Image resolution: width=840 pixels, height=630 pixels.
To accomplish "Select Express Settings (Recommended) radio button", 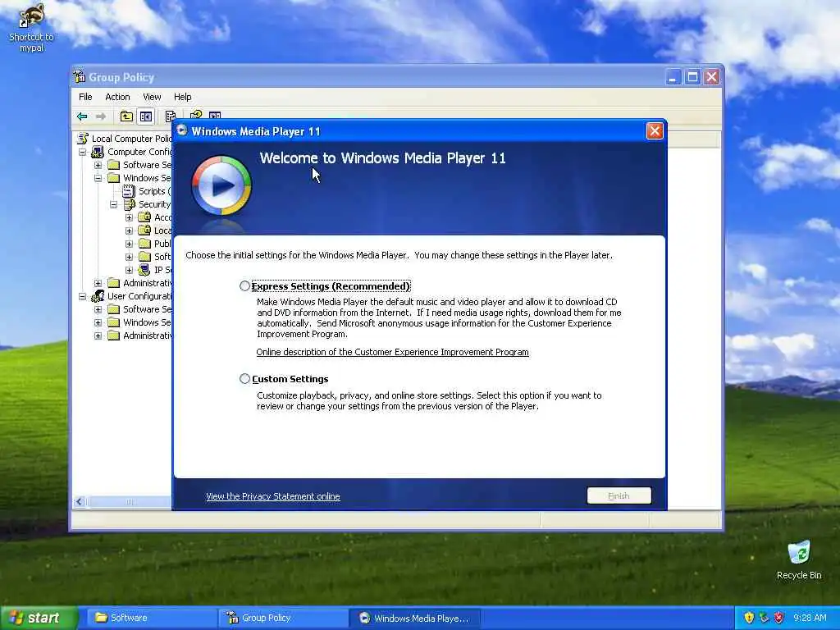I will 244,286.
